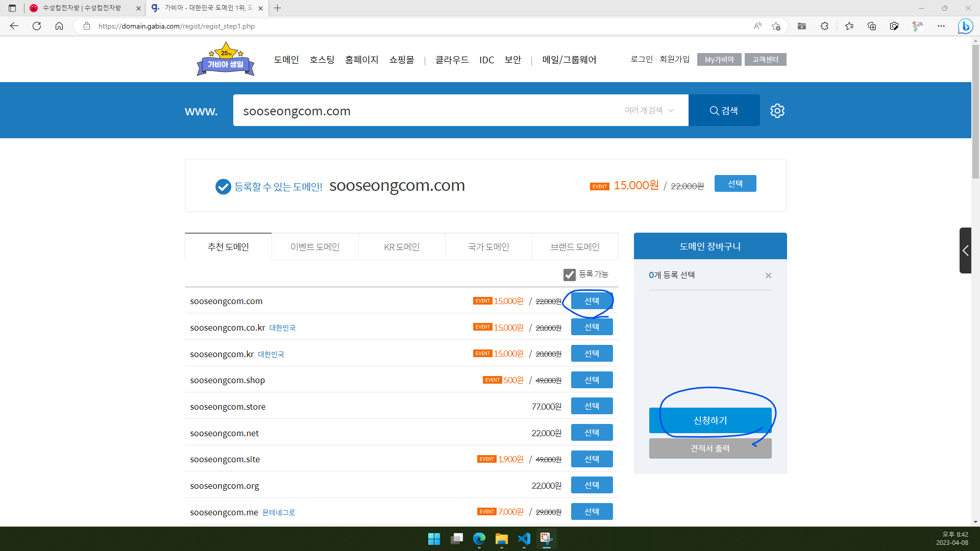Open the 호스팅 menu
The height and width of the screenshot is (551, 980).
click(322, 60)
